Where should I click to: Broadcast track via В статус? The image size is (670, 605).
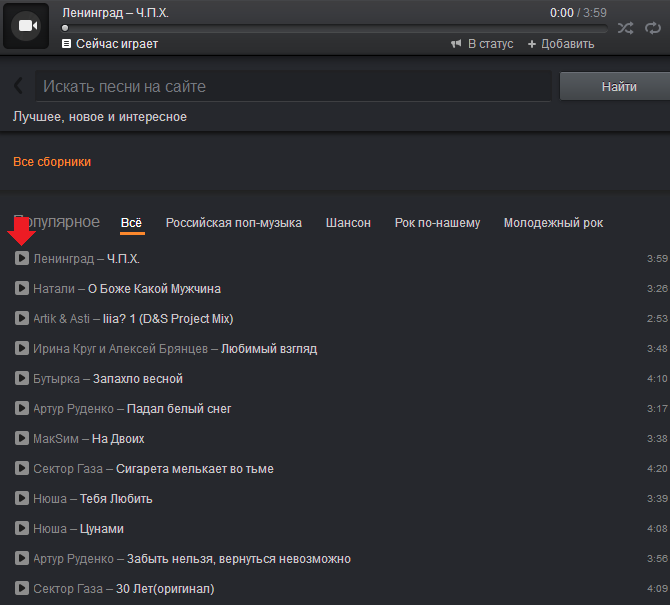482,44
